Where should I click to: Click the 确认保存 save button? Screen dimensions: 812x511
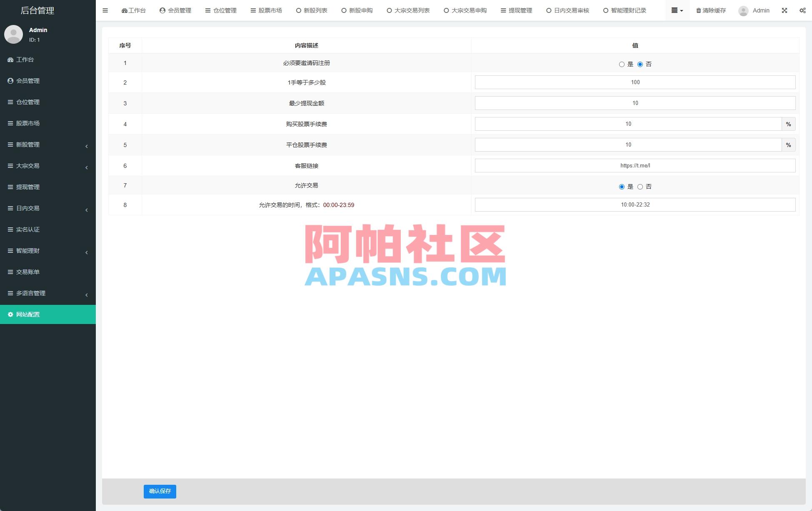coord(160,491)
